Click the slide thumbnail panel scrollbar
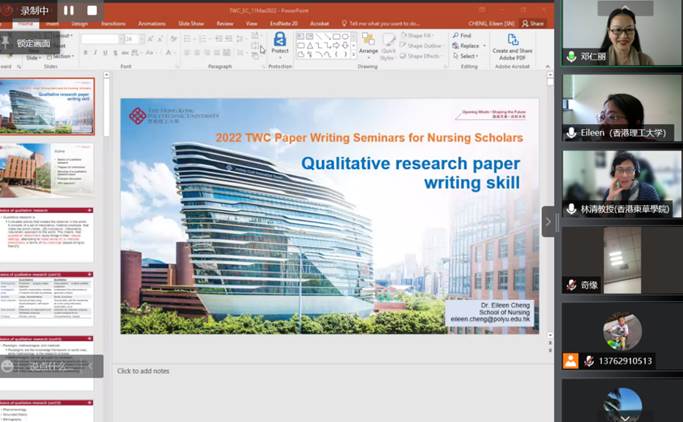The height and width of the screenshot is (422, 683). [107, 110]
